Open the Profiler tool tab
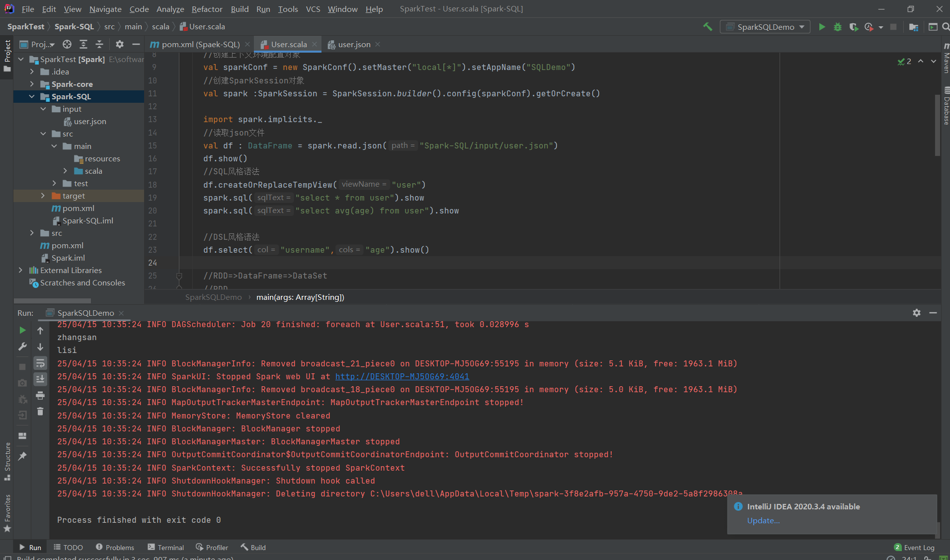This screenshot has height=560, width=950. coord(212,547)
